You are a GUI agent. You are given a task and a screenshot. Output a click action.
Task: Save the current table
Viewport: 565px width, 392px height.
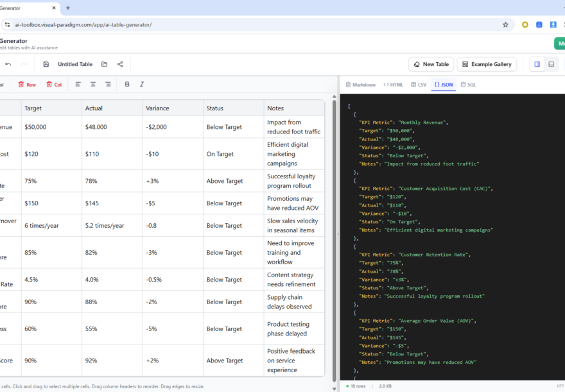46,64
